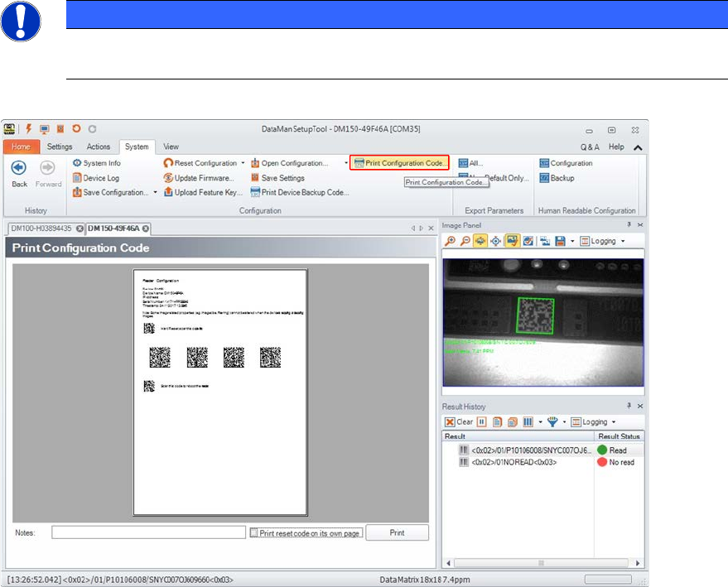Clear the Result History list
Screen dimensions: 728x587
(460, 421)
